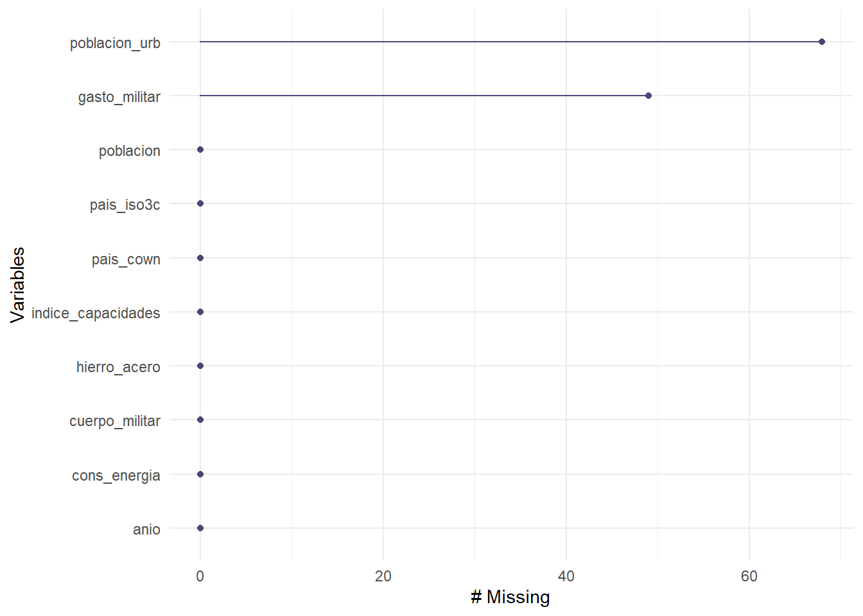The image size is (863, 616).
Task: Click the 20 tick label on x-axis
Action: coord(383,576)
